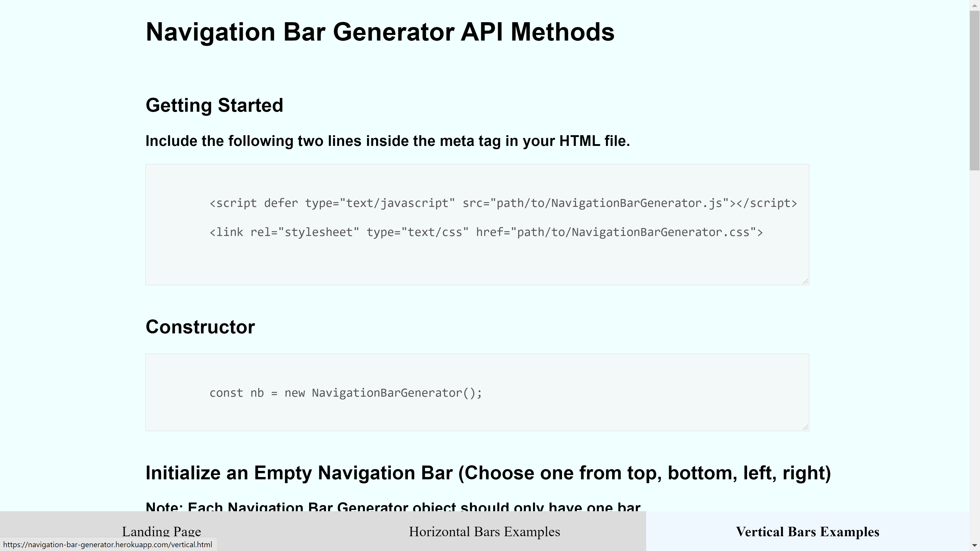Click the Navigation Bar Generator API Methods title

point(380,32)
